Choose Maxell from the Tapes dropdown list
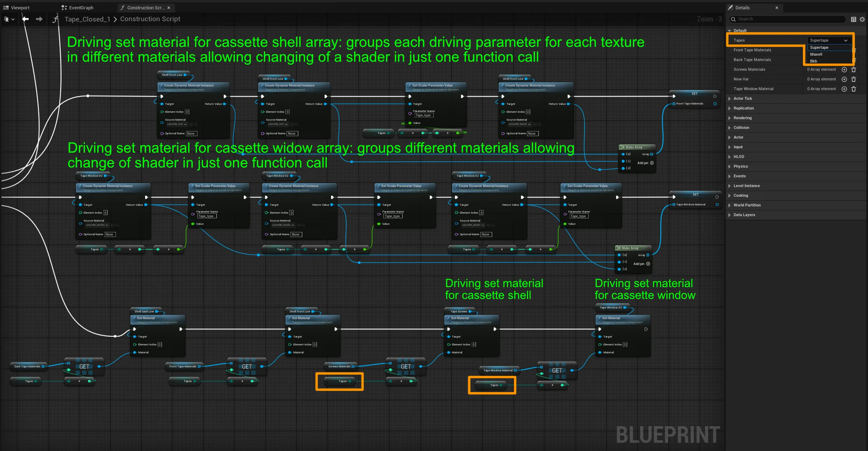The image size is (868, 451). coord(829,54)
